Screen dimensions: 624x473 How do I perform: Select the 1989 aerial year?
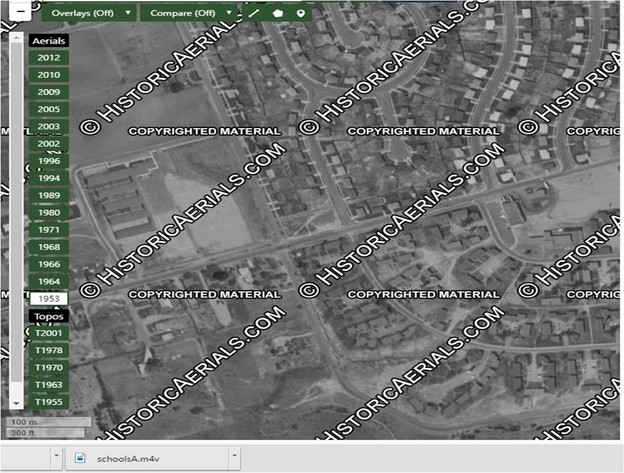(x=49, y=195)
